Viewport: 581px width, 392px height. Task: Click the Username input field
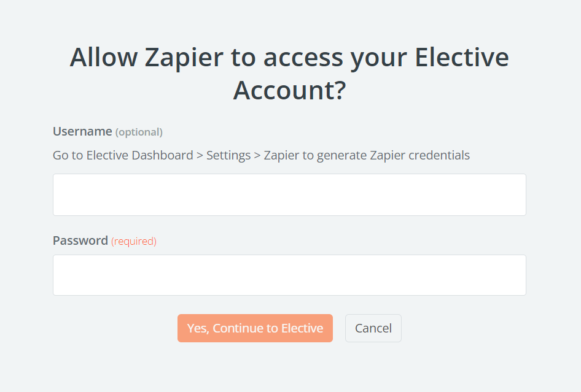click(289, 194)
